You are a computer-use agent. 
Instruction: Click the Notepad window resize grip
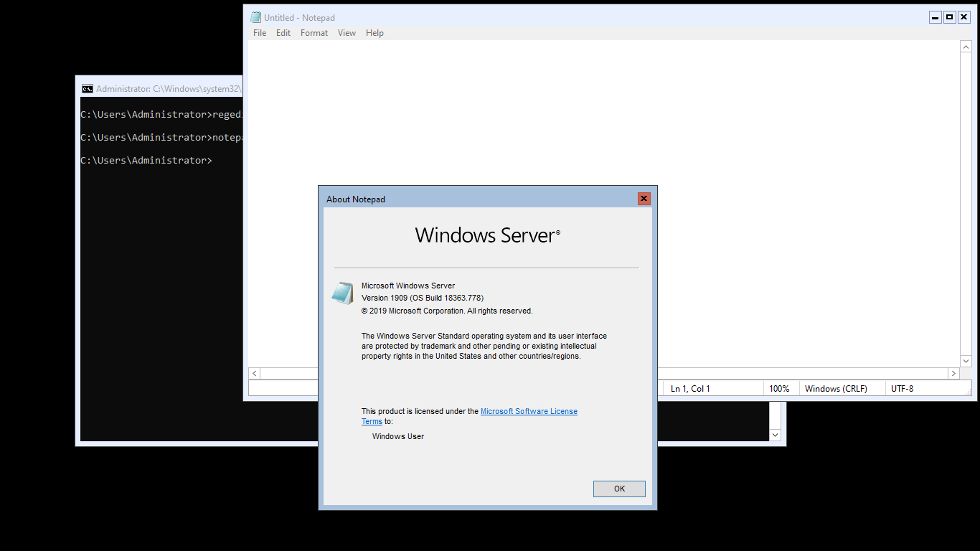(966, 392)
